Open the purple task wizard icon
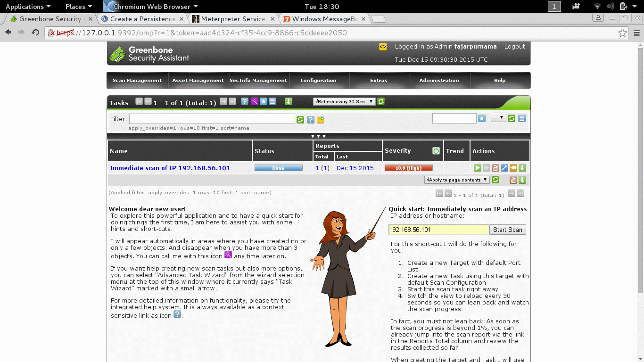644x362 pixels. (x=254, y=101)
